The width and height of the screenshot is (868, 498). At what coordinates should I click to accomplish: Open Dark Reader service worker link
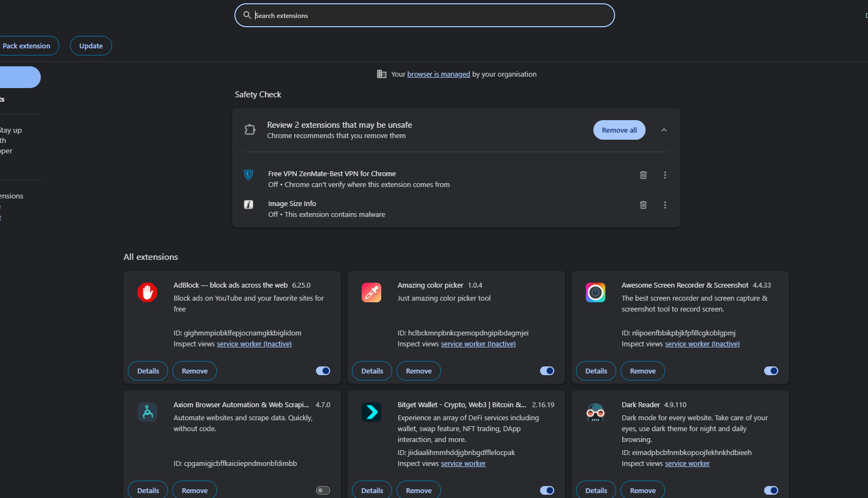(x=687, y=464)
